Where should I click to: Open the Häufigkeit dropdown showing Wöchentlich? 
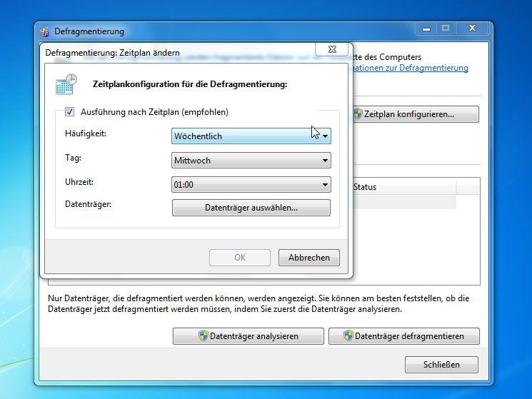[x=251, y=136]
